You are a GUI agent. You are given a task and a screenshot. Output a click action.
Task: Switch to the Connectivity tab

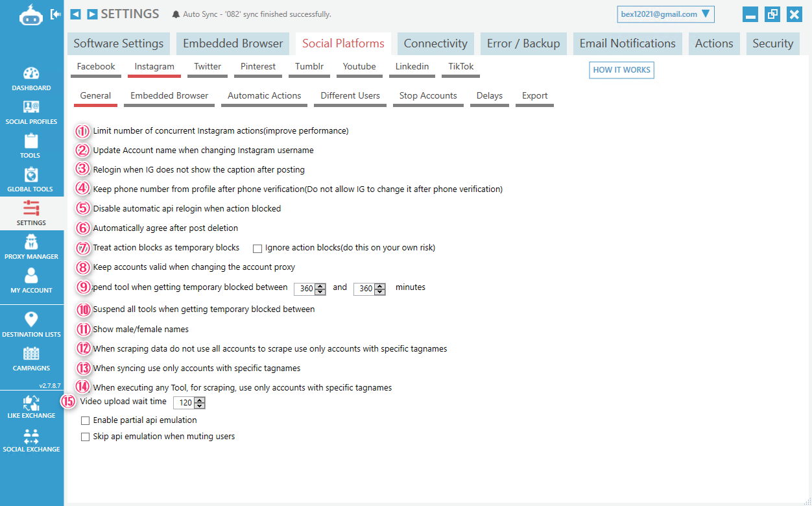(x=436, y=43)
